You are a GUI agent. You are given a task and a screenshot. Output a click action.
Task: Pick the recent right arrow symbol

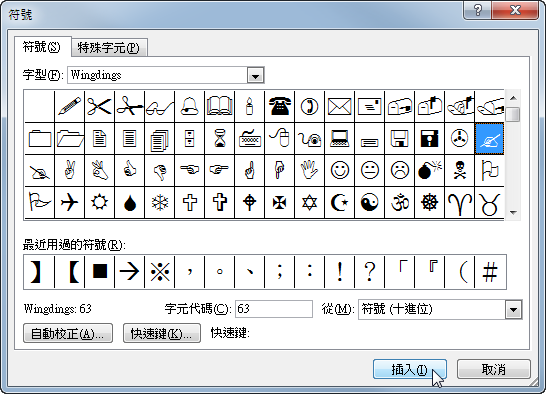[130, 272]
